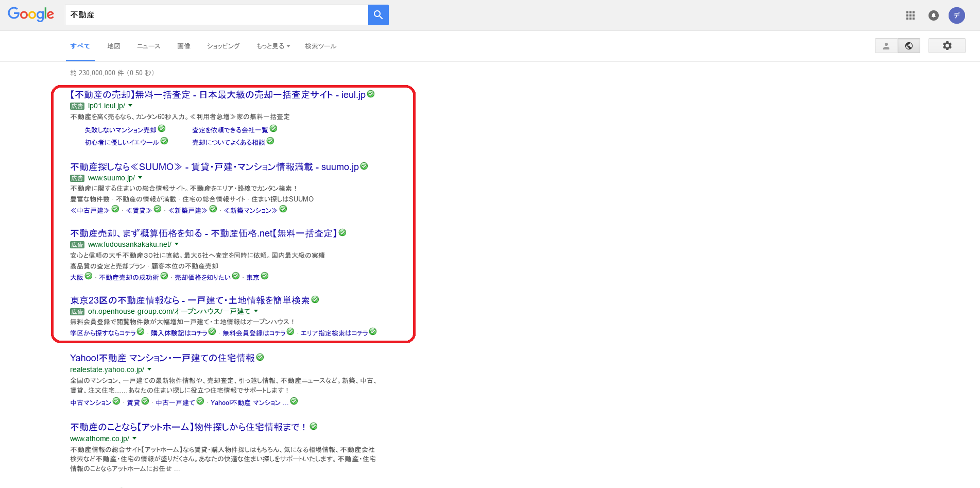The width and height of the screenshot is (980, 488).
Task: Click the blue search magnifier button
Action: point(378,15)
